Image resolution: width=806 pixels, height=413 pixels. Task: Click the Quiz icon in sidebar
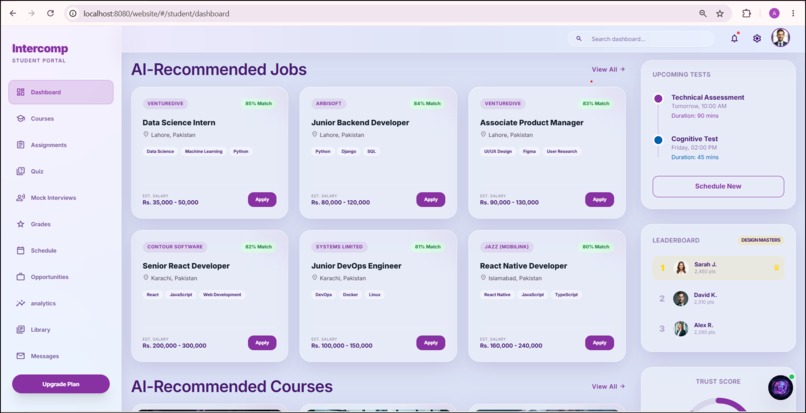(21, 171)
